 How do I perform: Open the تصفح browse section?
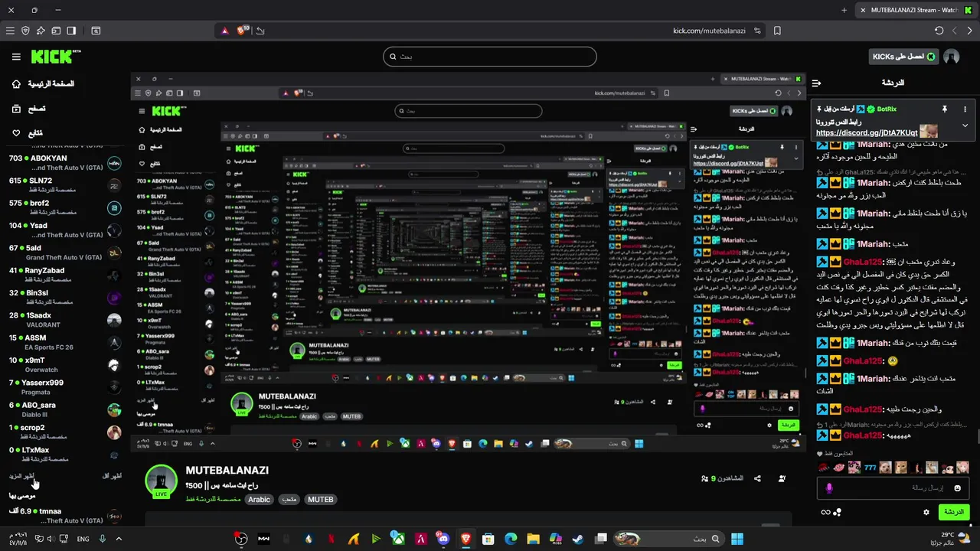[28, 109]
